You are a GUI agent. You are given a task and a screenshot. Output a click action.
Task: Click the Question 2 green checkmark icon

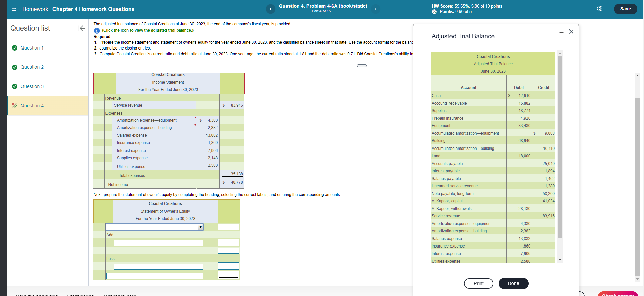pos(14,67)
